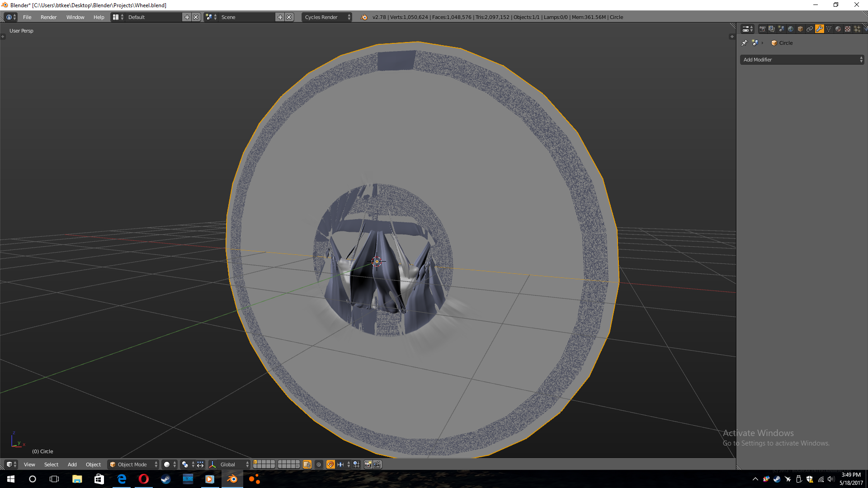Open the Particles properties tab
Viewport: 868px width, 488px height.
coord(857,29)
